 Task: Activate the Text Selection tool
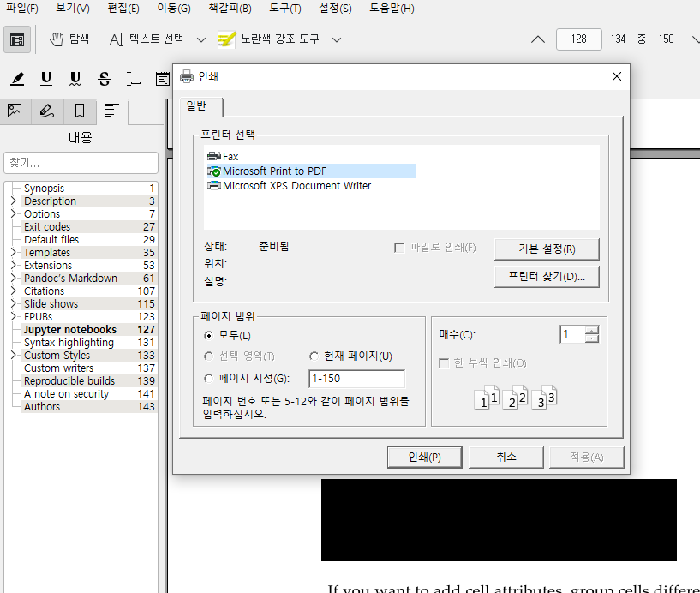click(147, 39)
